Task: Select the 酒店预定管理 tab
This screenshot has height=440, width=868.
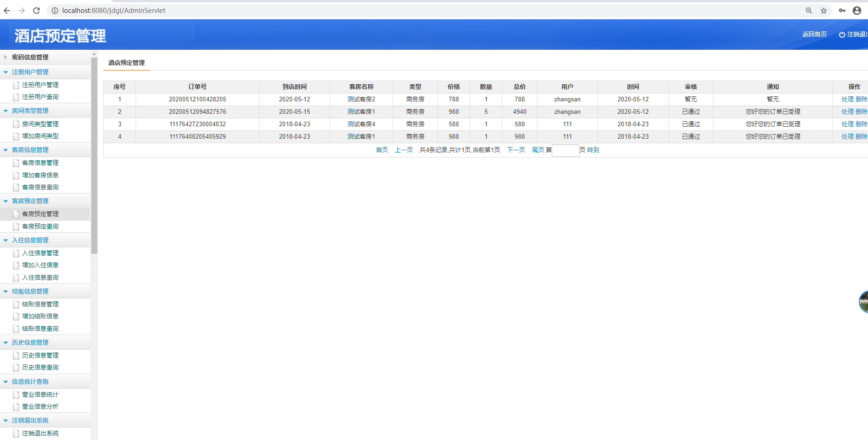Action: [126, 63]
